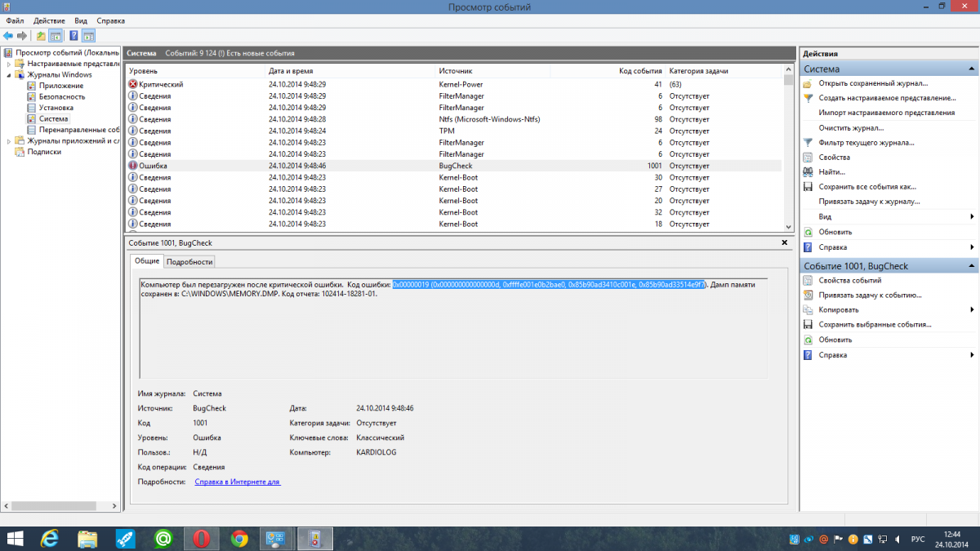Click the help icon under Система actions
Screen dimensions: 980x551
[x=808, y=247]
